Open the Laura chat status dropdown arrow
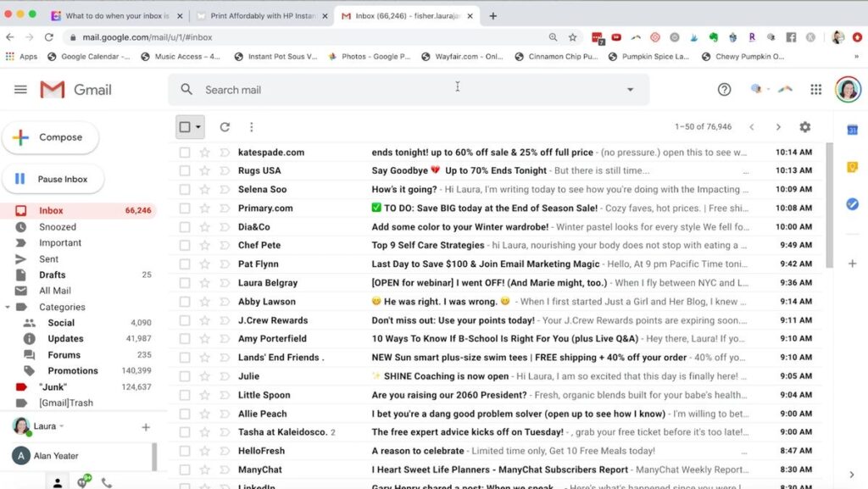The width and height of the screenshot is (868, 489). (61, 426)
